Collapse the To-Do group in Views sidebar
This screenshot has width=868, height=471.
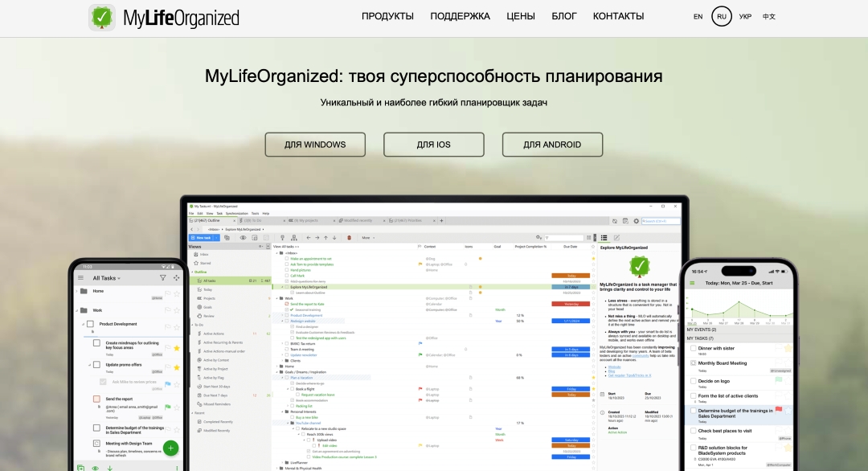pyautogui.click(x=193, y=325)
